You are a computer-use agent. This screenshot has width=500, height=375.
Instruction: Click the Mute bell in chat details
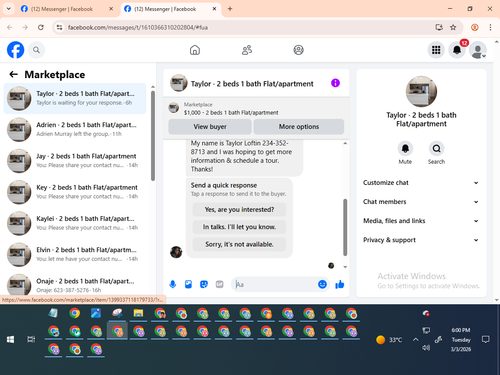coord(405,149)
